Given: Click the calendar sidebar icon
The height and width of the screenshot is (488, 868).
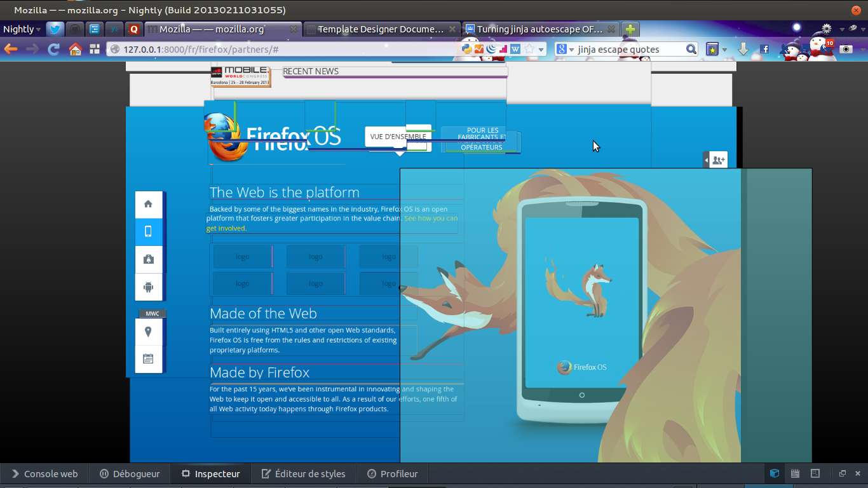Looking at the screenshot, I should pos(148,359).
